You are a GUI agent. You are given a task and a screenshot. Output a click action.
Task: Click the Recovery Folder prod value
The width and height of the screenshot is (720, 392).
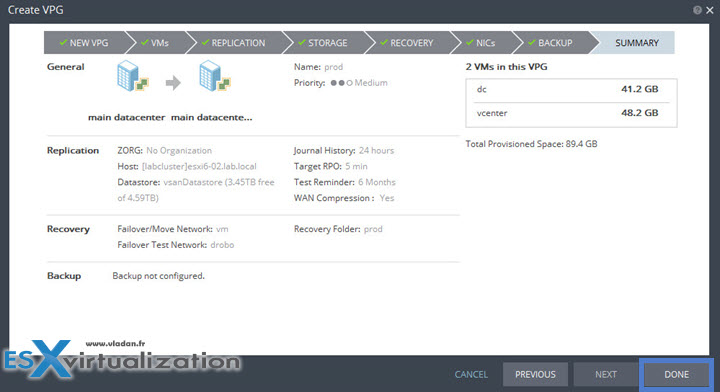point(373,229)
